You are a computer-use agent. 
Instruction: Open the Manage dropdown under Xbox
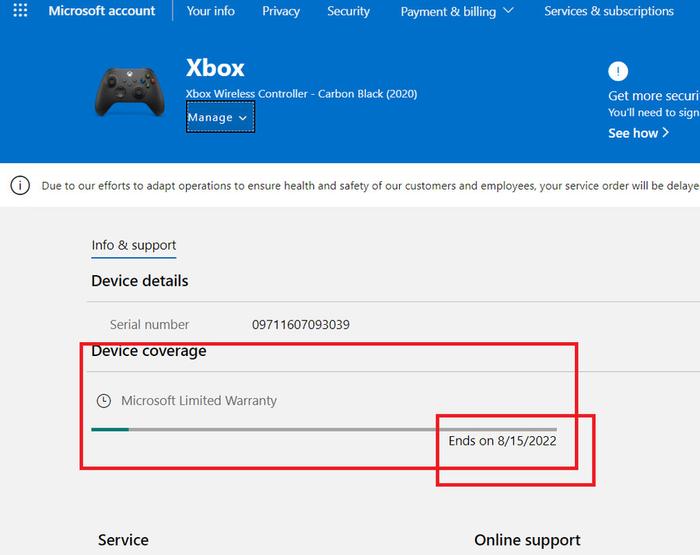[x=219, y=117]
